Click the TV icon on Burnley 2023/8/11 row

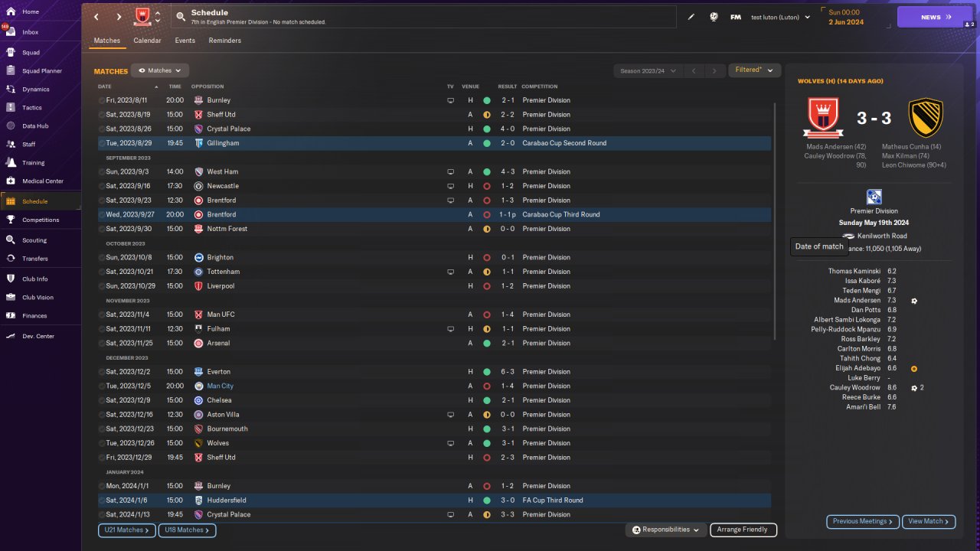point(450,100)
